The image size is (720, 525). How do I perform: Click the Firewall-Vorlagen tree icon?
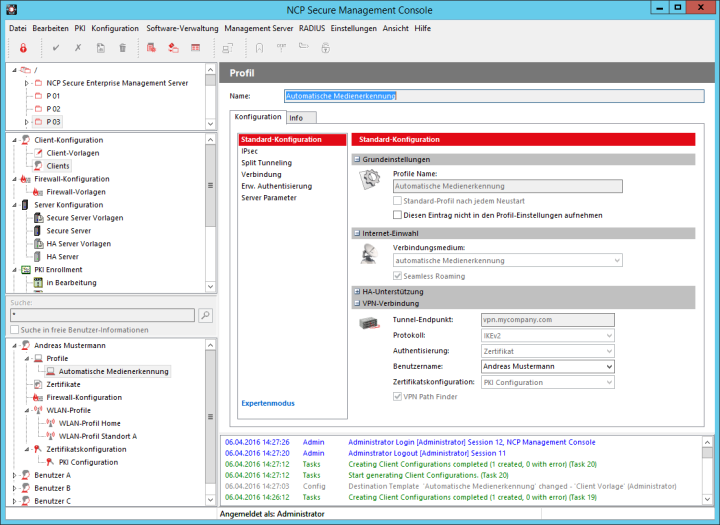(38, 191)
